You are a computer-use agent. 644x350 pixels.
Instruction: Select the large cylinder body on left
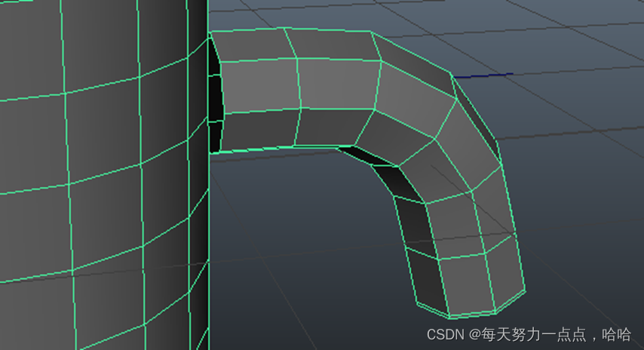(x=104, y=175)
